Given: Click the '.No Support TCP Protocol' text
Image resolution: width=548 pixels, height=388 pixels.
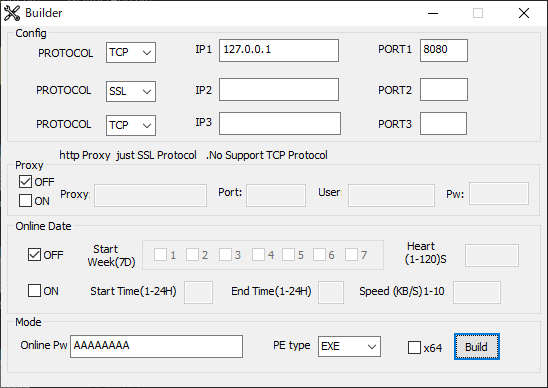Looking at the screenshot, I should 267,155.
